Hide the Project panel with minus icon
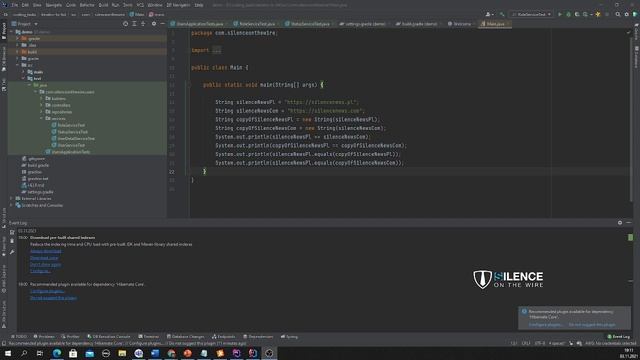 coord(162,24)
